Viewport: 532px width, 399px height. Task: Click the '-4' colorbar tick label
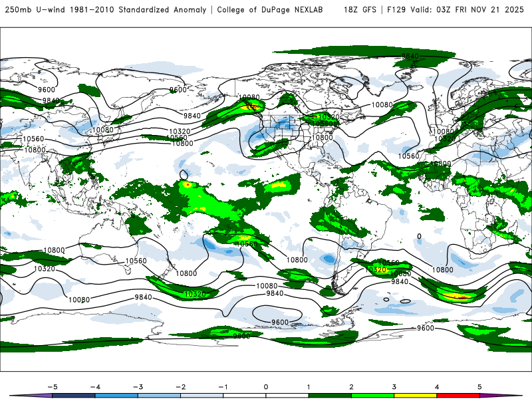(x=95, y=387)
